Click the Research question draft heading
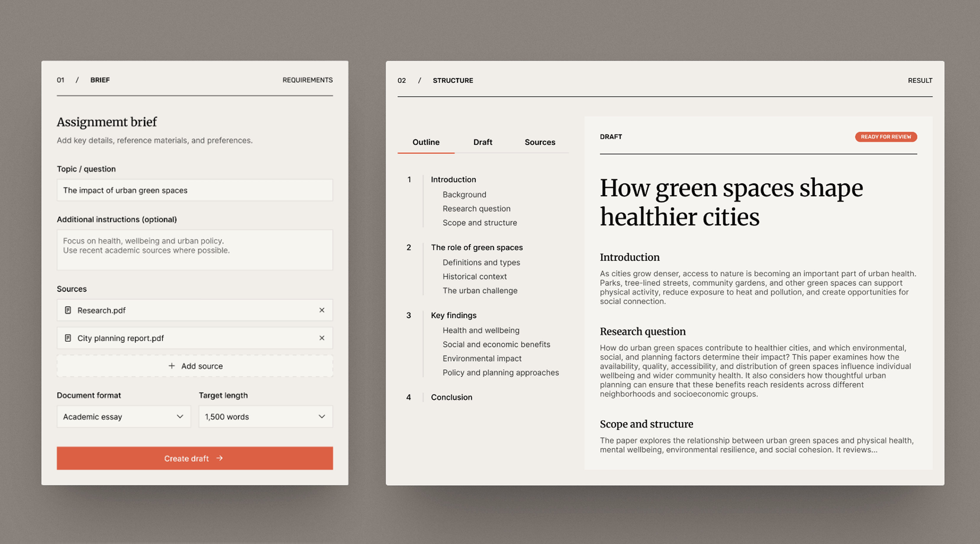980x544 pixels. pyautogui.click(x=643, y=331)
